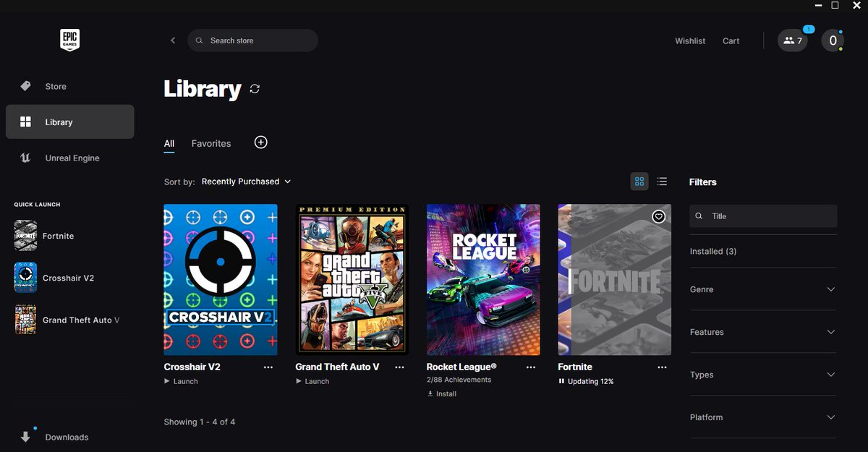
Task: Switch to list view
Action: (x=662, y=182)
